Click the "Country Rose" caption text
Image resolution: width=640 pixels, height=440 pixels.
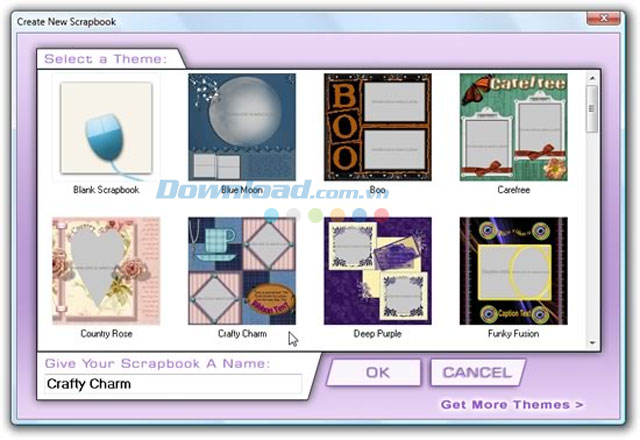tap(106, 333)
